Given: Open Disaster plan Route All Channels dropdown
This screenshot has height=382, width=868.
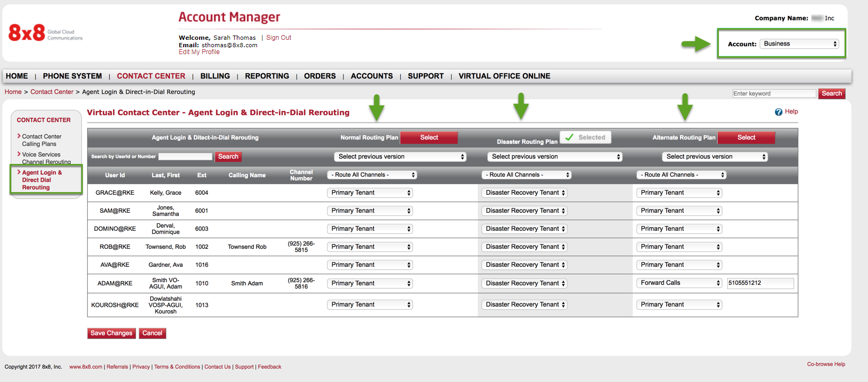Looking at the screenshot, I should tap(526, 175).
